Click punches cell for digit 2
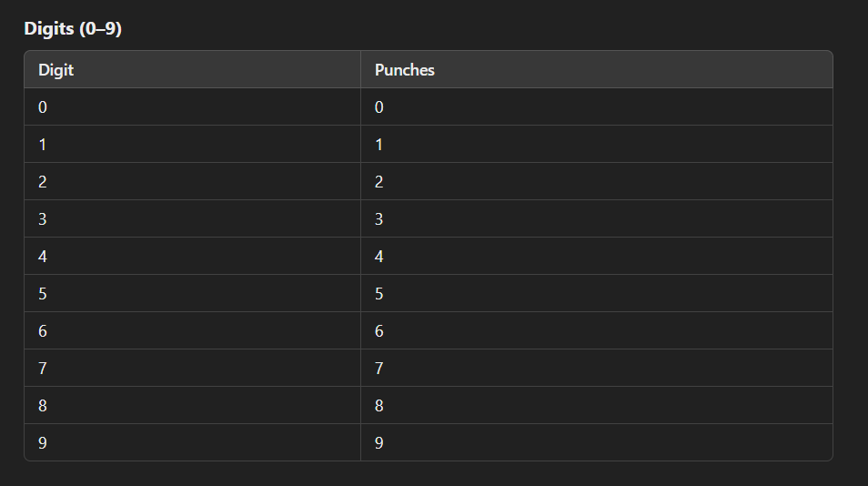This screenshot has width=868, height=486. coord(597,181)
